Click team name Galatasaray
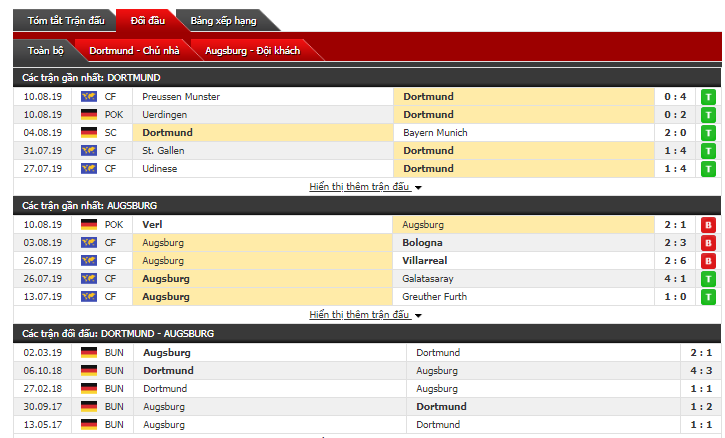725x438 pixels. tap(428, 279)
